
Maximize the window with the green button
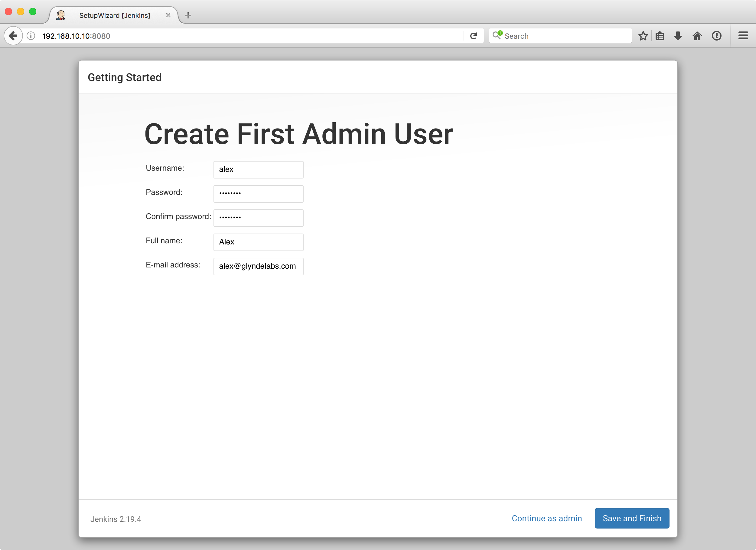(33, 12)
